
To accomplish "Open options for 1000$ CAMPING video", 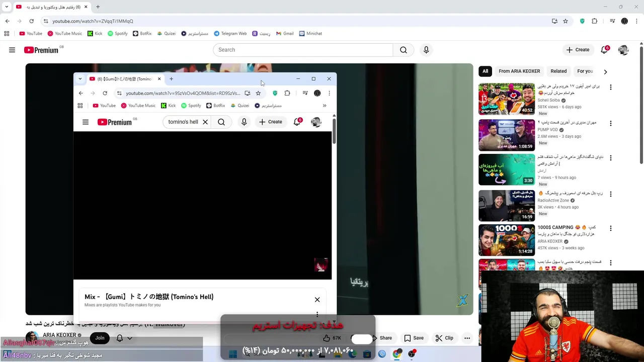I will (610, 228).
